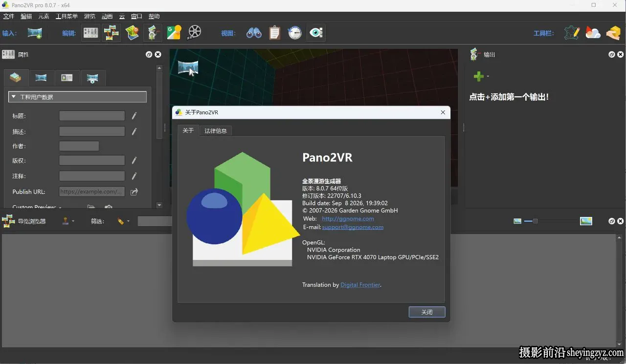Click the 关闭 button in About dialog
Viewport: 626px width, 364px height.
click(427, 312)
